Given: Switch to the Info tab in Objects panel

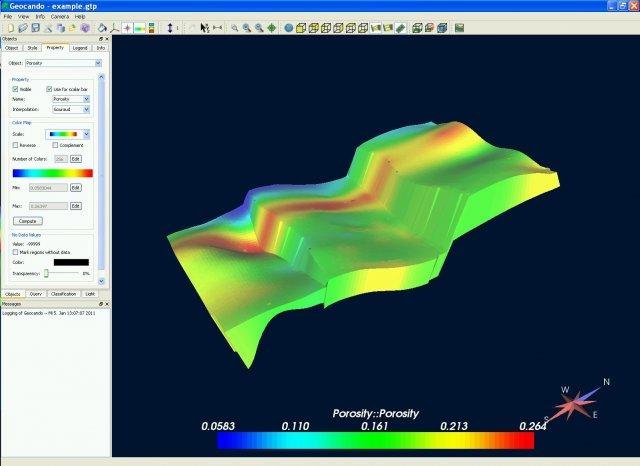Looking at the screenshot, I should 100,48.
